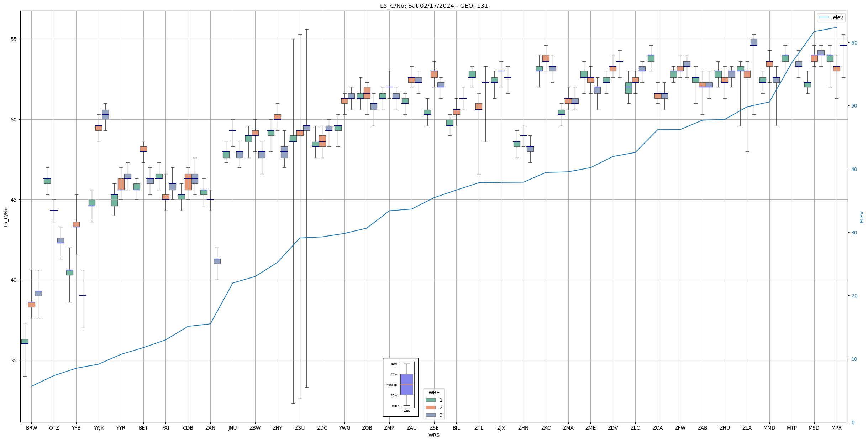868x441 pixels.
Task: Click the blue-gray WRE 3 legend swatch
Action: (x=430, y=415)
